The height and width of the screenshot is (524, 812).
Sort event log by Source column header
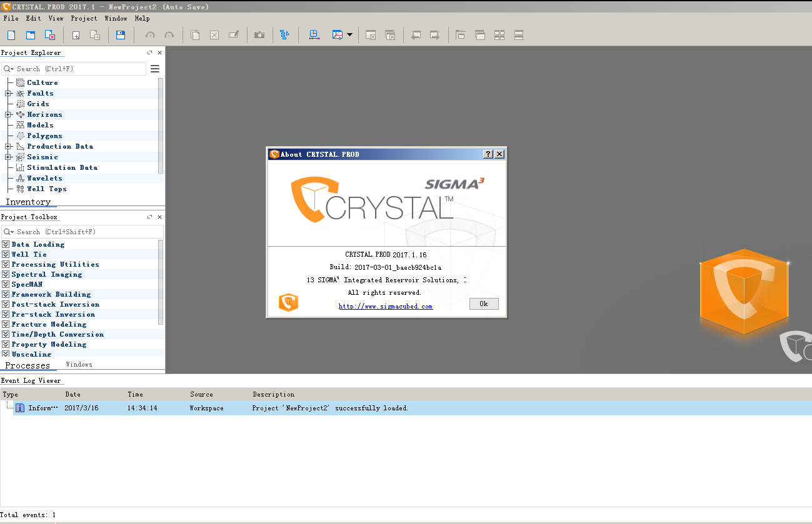click(201, 394)
